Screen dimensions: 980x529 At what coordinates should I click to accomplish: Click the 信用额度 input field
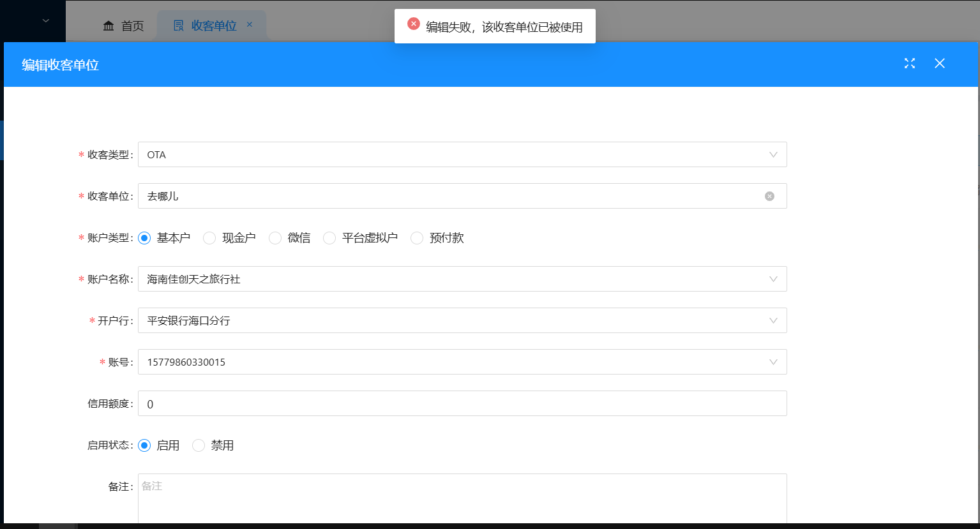pos(462,404)
